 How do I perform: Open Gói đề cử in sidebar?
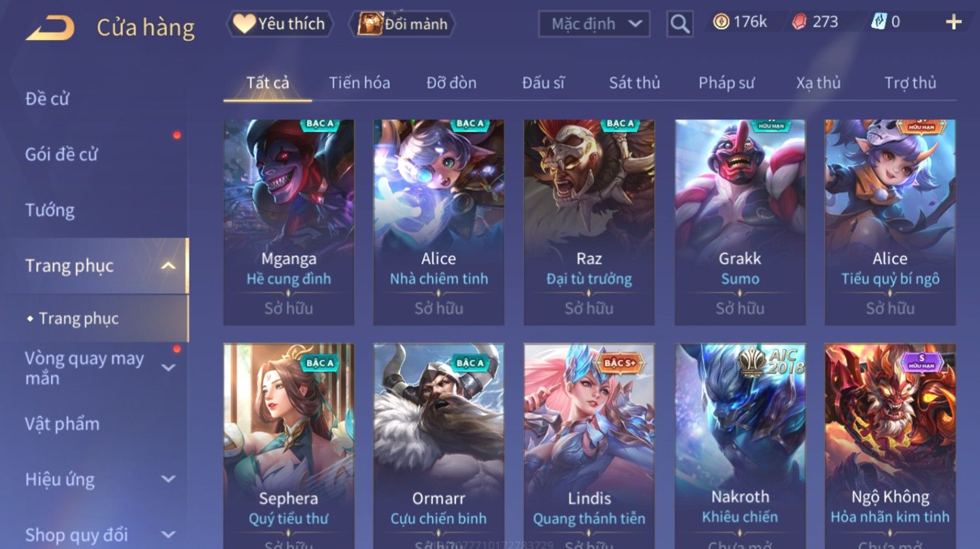point(61,155)
